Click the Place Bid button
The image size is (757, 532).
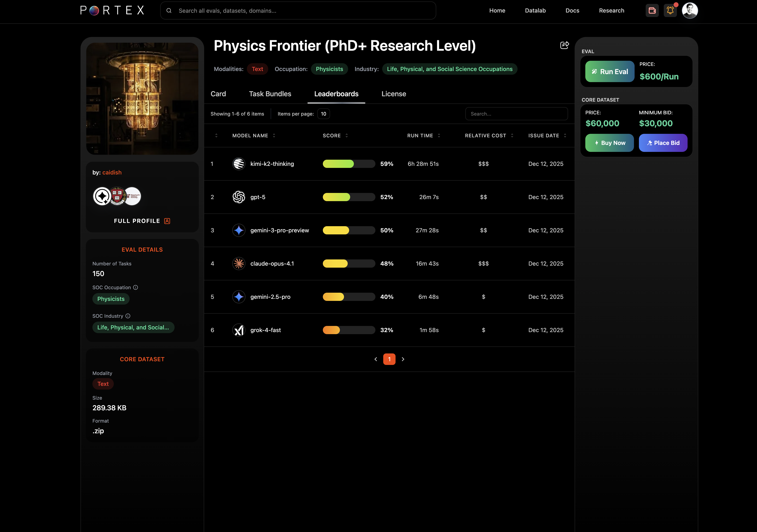(x=663, y=143)
